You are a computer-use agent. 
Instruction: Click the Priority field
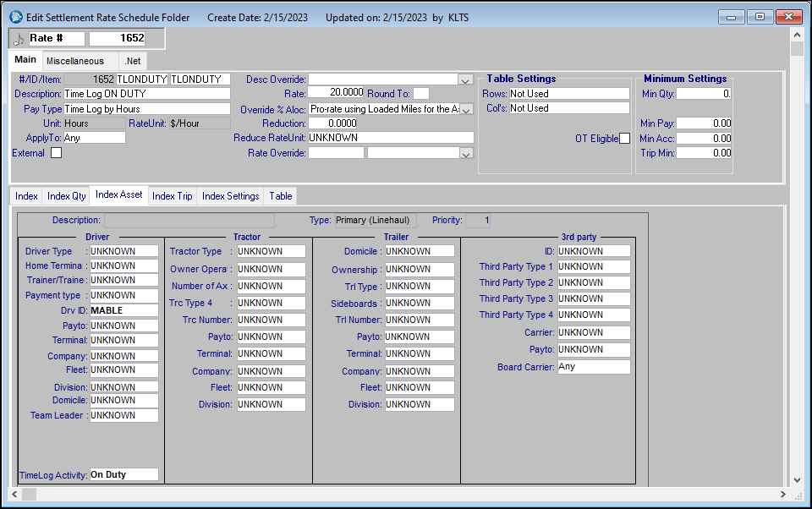[478, 220]
